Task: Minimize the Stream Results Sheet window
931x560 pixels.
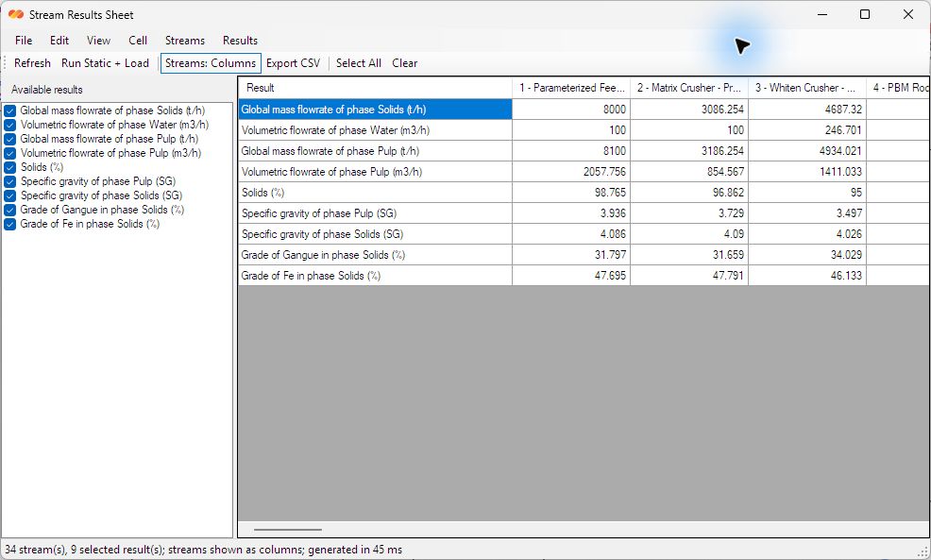Action: [822, 14]
